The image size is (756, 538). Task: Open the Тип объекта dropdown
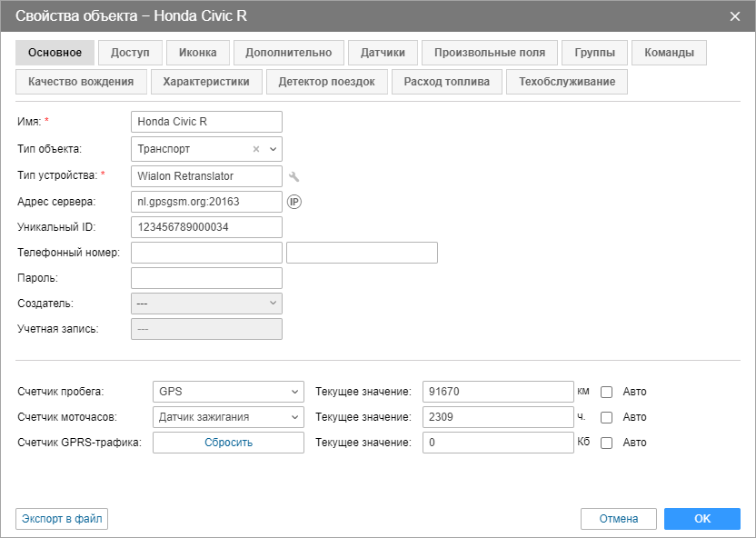pyautogui.click(x=274, y=148)
